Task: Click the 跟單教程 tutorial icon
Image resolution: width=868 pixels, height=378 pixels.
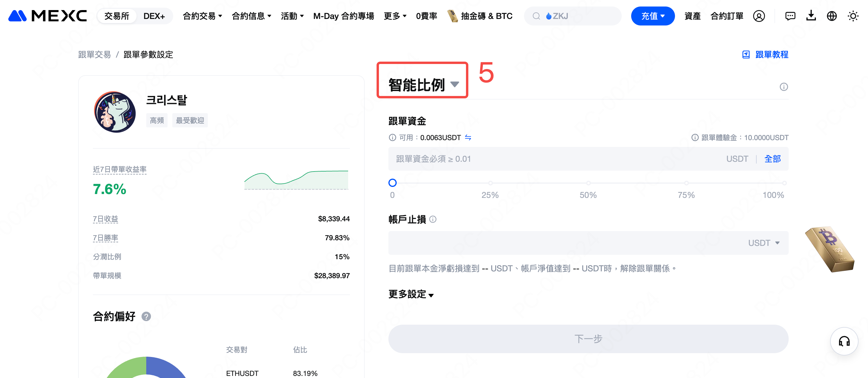Action: point(746,55)
